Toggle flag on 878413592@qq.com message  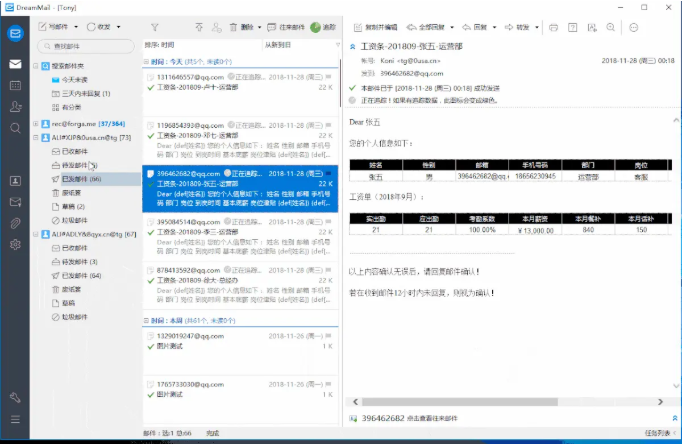point(328,270)
